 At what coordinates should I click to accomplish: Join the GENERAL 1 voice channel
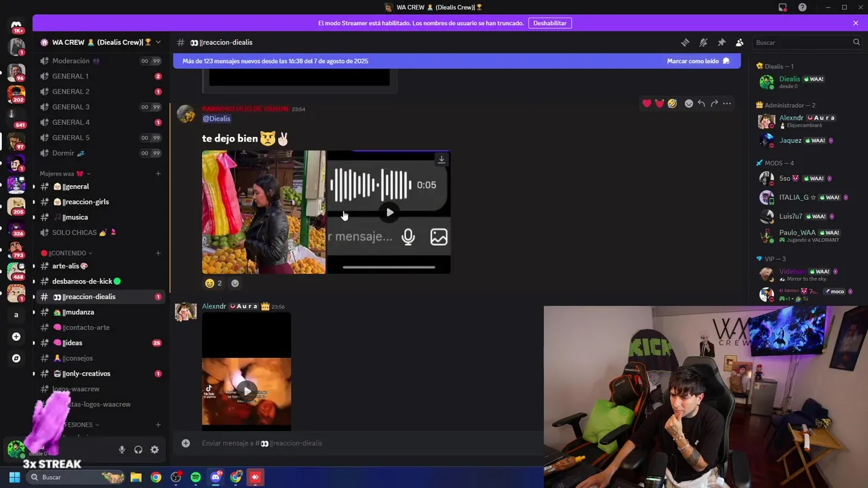101,76
